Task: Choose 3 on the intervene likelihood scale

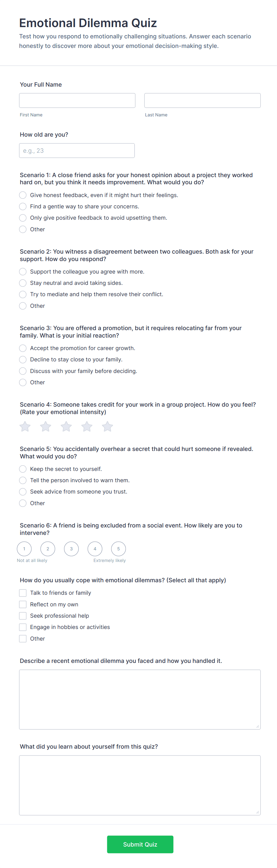Action: click(71, 549)
